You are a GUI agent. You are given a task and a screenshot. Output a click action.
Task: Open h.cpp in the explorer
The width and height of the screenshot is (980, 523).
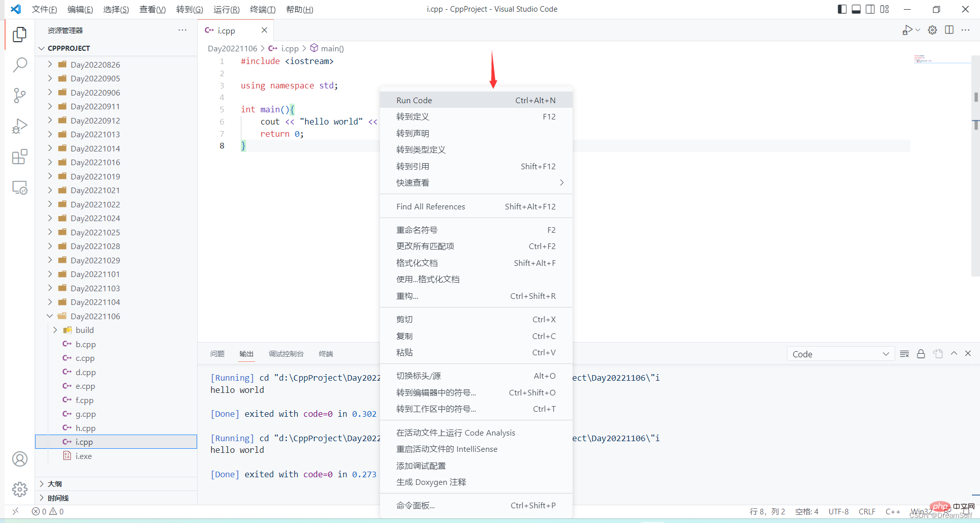tap(85, 428)
